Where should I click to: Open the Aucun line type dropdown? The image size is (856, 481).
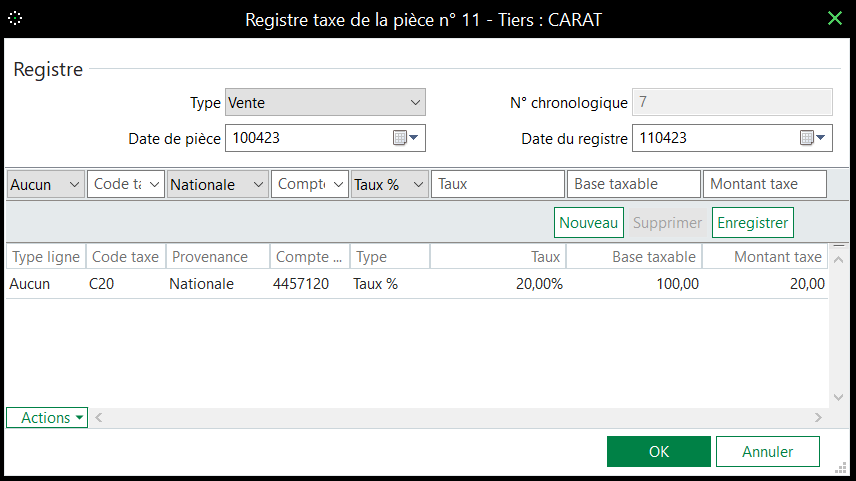point(73,184)
